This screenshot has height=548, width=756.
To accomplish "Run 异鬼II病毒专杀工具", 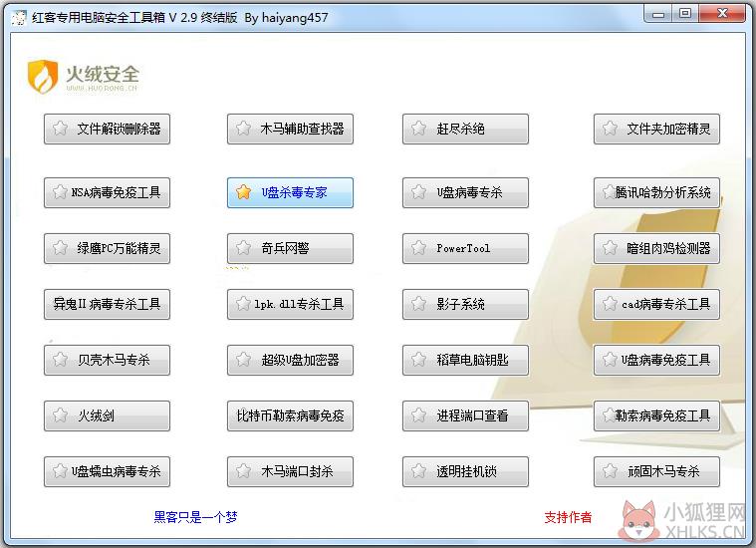I will coord(107,305).
